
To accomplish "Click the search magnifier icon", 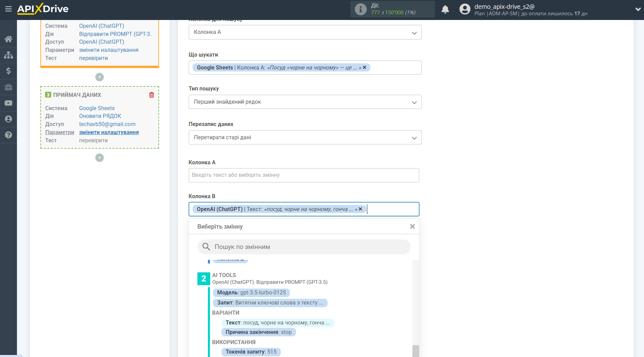I will (206, 247).
